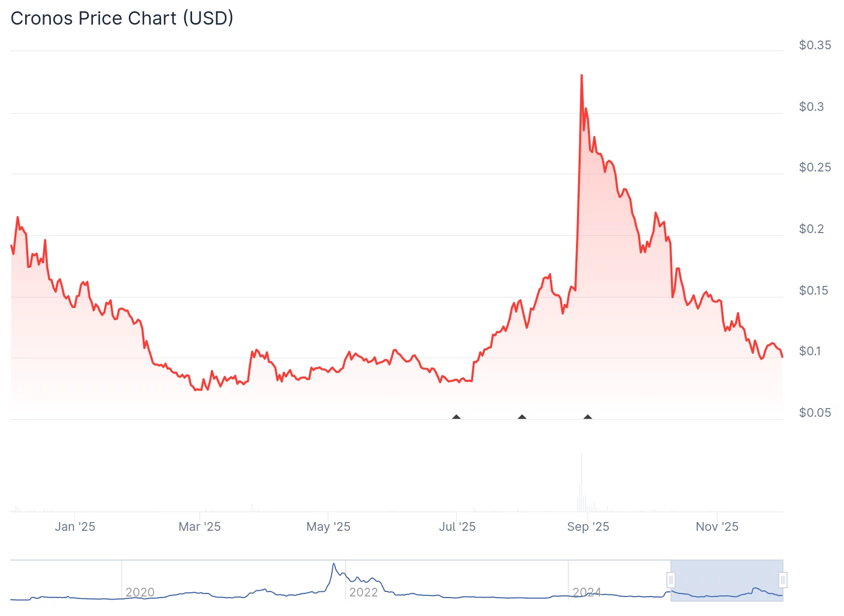Click the highest price peak on red line
The width and height of the screenshot is (844, 616).
582,75
